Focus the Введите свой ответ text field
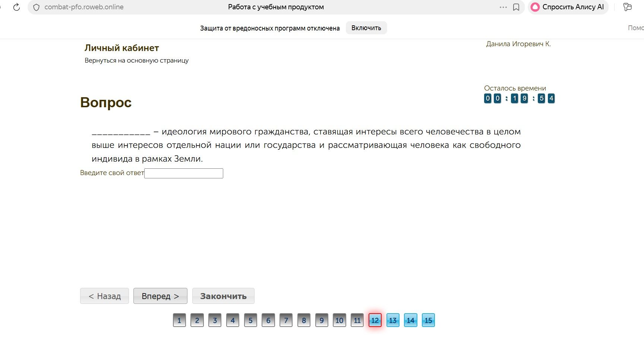 [184, 173]
